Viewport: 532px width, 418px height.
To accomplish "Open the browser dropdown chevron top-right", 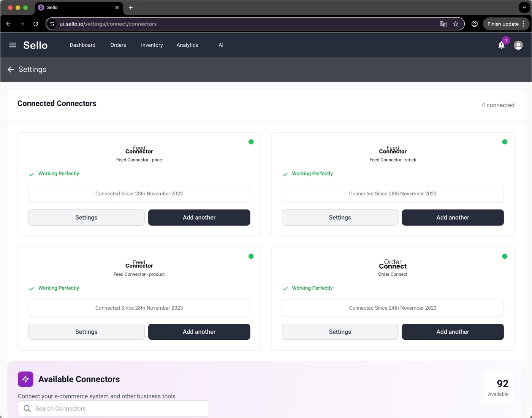I will click(x=524, y=7).
